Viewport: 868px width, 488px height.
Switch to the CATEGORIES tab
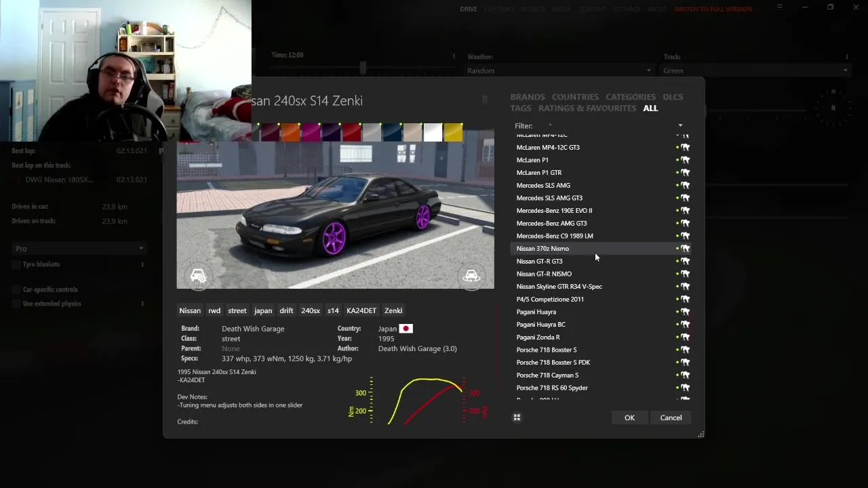pyautogui.click(x=631, y=97)
